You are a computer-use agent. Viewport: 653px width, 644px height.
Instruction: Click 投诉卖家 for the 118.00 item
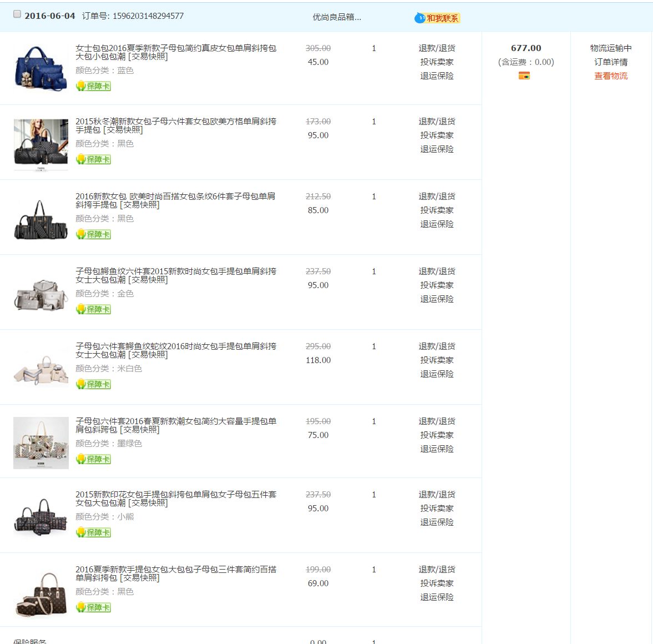437,360
